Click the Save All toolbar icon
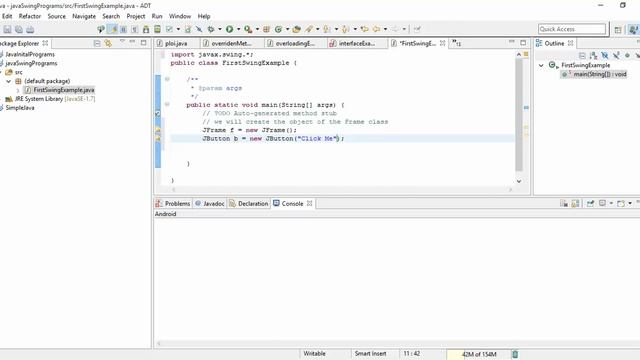Viewport: 640px width, 360px height. tap(19, 29)
